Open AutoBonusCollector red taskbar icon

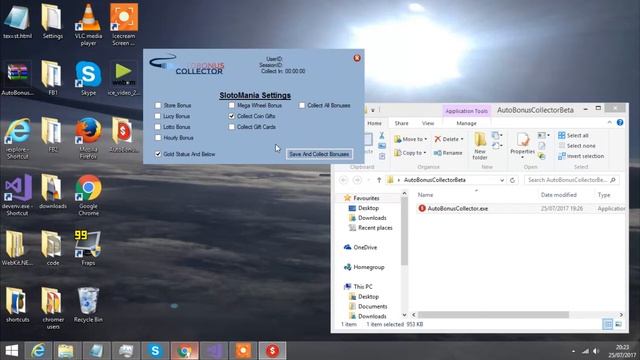272,351
